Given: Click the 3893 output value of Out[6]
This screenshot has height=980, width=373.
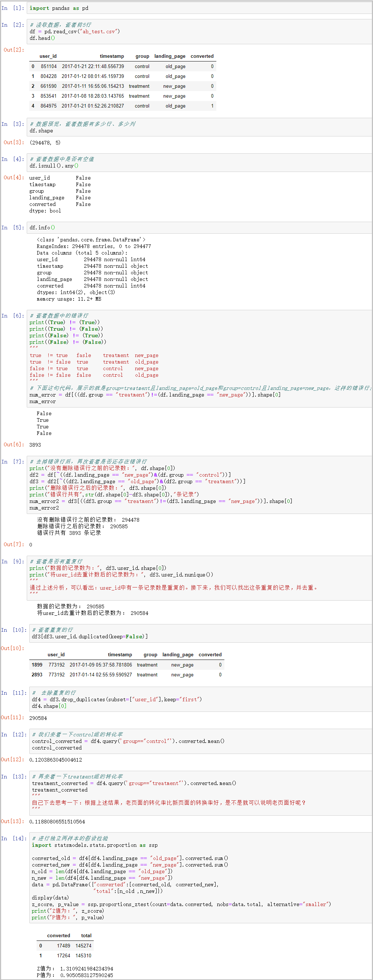Looking at the screenshot, I should pyautogui.click(x=35, y=445).
